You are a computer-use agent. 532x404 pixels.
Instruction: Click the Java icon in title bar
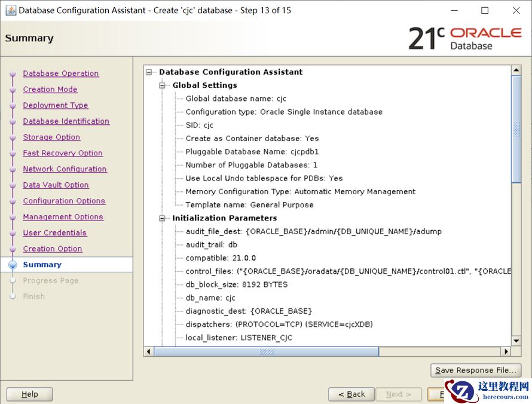[10, 10]
